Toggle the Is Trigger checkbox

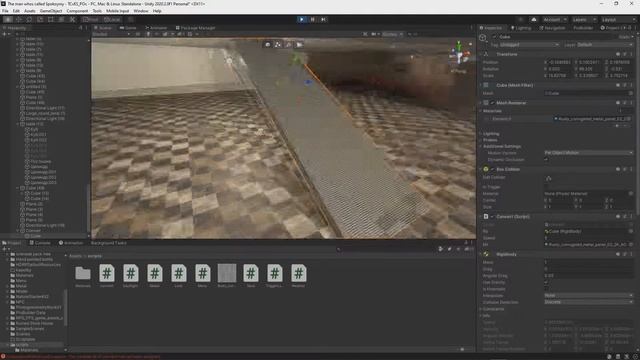click(547, 187)
